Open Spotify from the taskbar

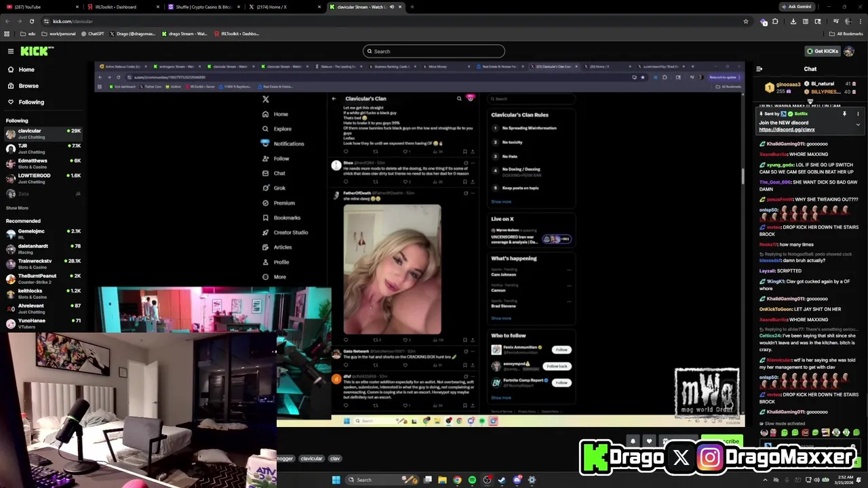[472, 480]
